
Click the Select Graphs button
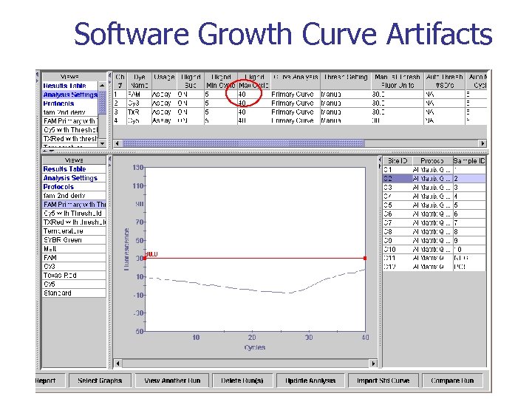coord(100,381)
